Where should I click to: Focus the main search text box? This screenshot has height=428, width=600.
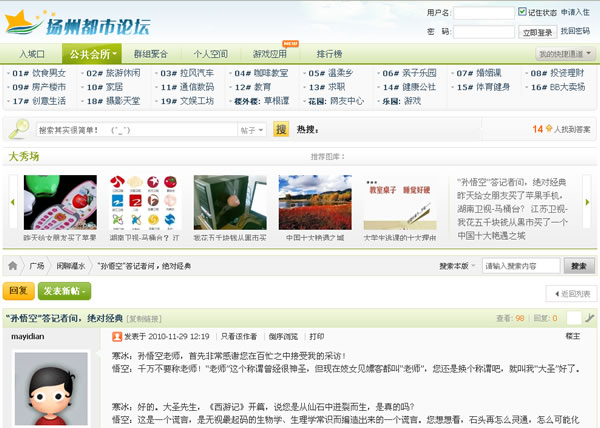coord(137,130)
